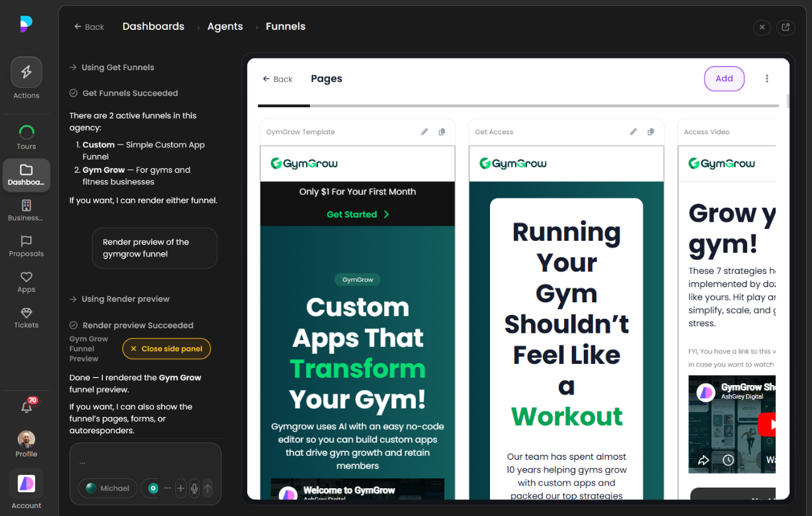Click the Access Video page title
Screen dimensions: 812x516
coord(707,132)
